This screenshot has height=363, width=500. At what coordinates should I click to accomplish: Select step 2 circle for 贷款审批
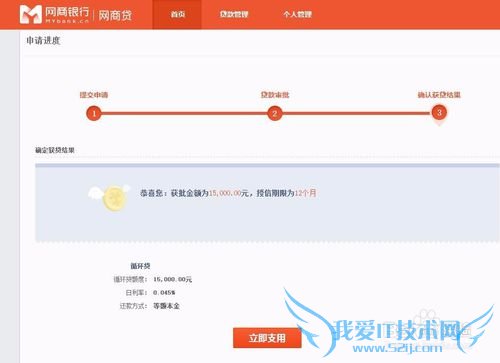click(275, 113)
